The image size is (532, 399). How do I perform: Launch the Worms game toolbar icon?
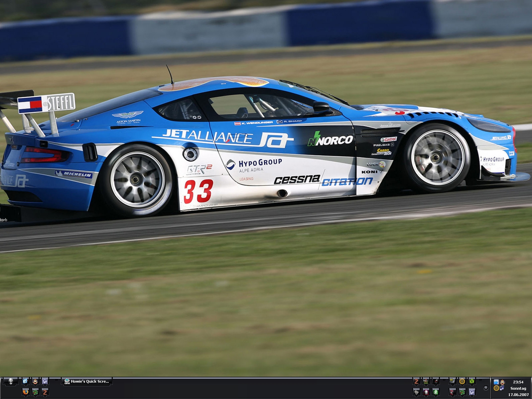coord(426,381)
